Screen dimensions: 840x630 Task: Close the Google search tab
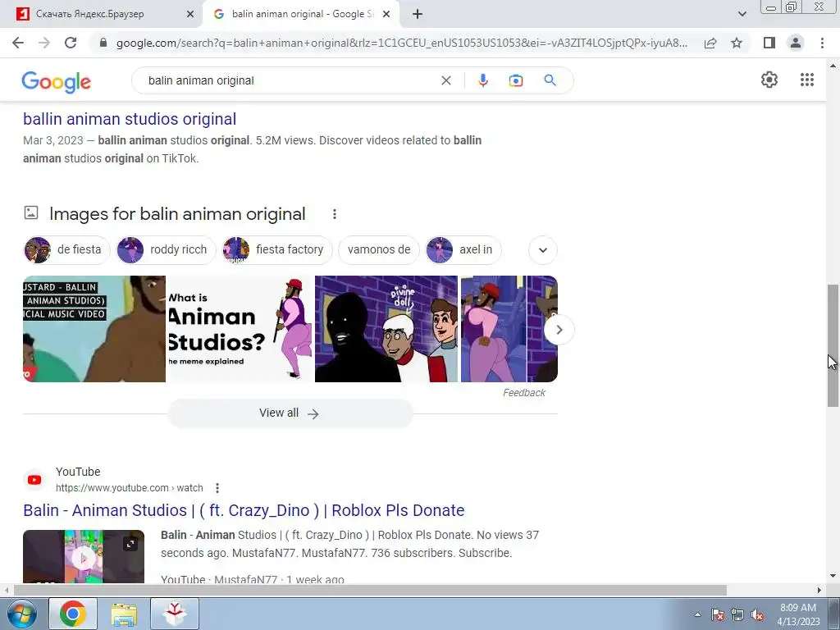tap(386, 14)
